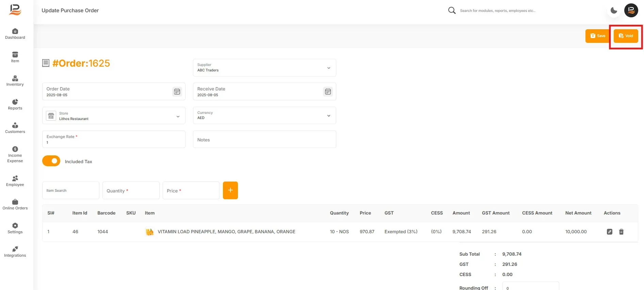
Task: Edit the Vitamin Load row item
Action: pyautogui.click(x=610, y=232)
